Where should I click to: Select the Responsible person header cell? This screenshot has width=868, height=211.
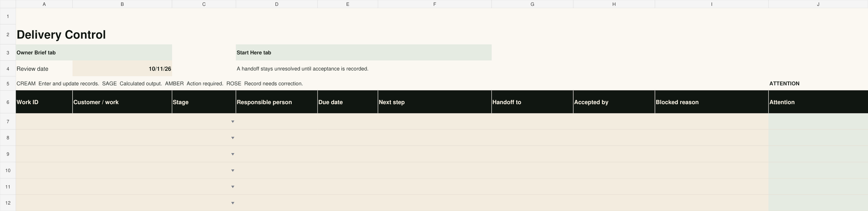pos(277,102)
